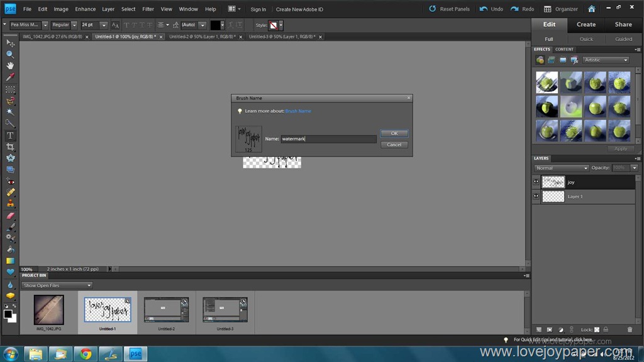Show Layer Styles in the Effects panel

552,60
